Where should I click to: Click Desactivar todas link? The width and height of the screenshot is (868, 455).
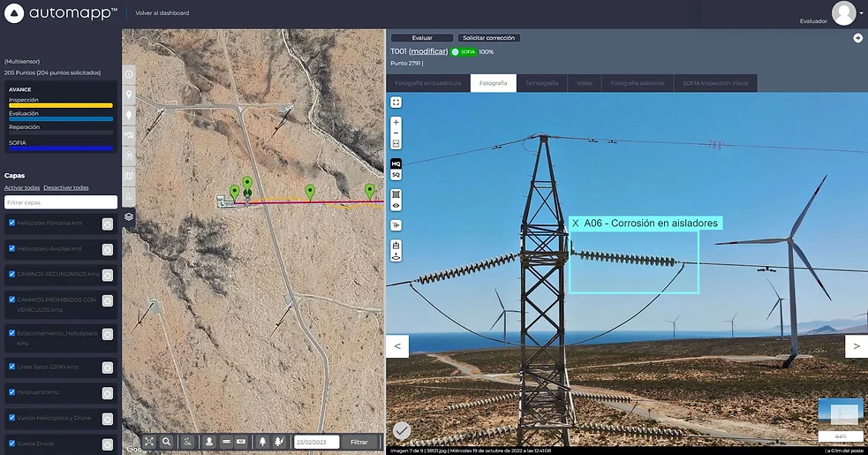tap(66, 187)
